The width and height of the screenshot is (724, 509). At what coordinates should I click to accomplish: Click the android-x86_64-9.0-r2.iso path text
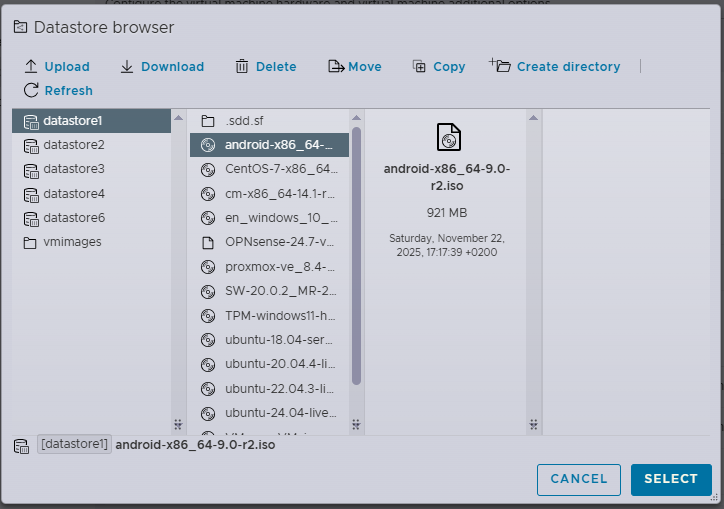195,445
